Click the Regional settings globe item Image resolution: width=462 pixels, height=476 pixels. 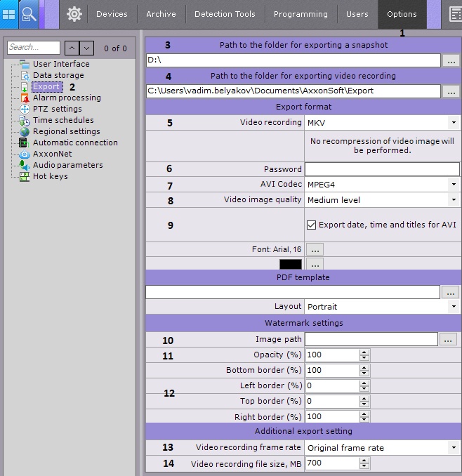[x=66, y=131]
